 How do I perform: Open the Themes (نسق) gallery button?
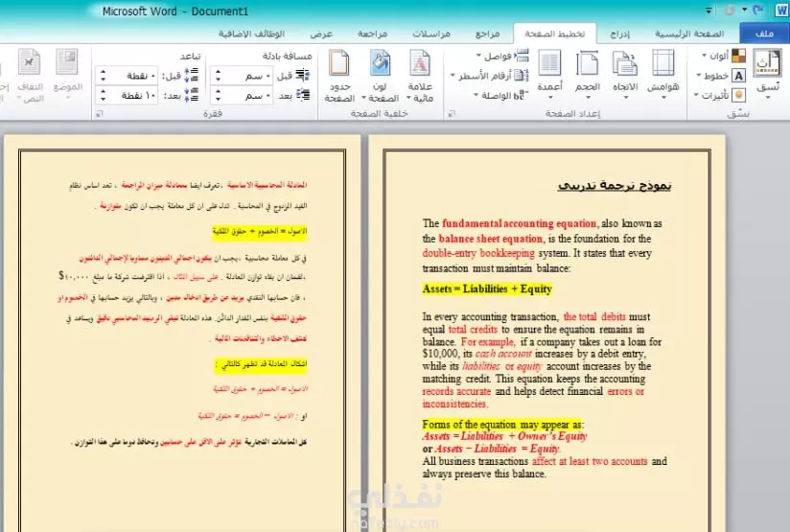click(x=768, y=73)
